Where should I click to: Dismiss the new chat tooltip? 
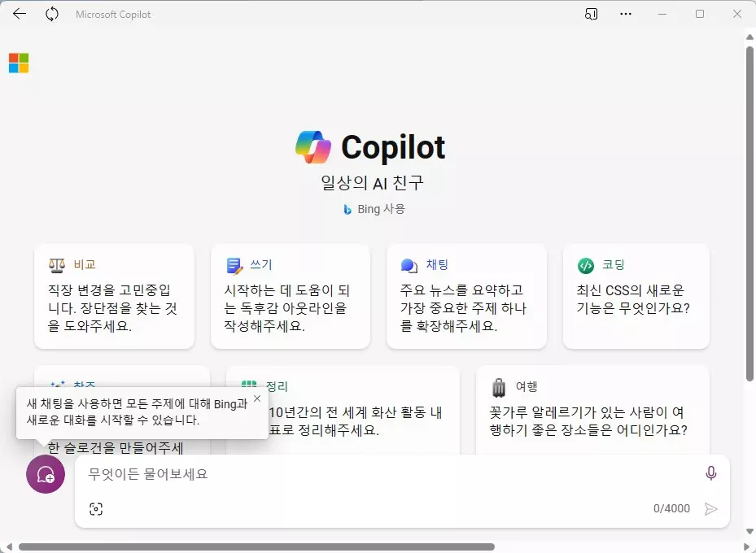pos(257,398)
